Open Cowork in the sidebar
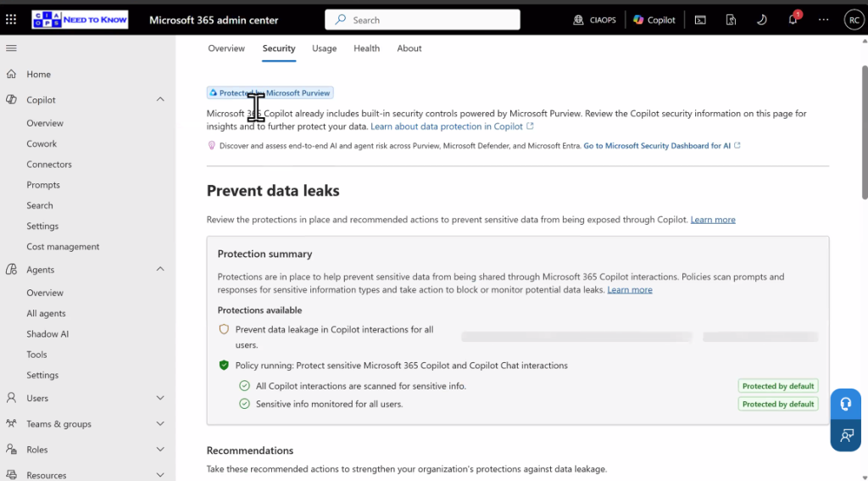This screenshot has width=868, height=481. (x=42, y=143)
